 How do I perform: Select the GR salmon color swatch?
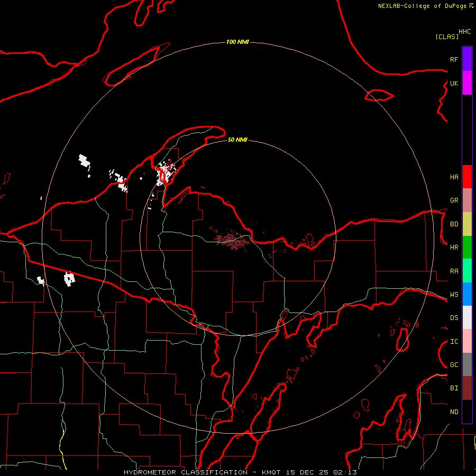(467, 200)
